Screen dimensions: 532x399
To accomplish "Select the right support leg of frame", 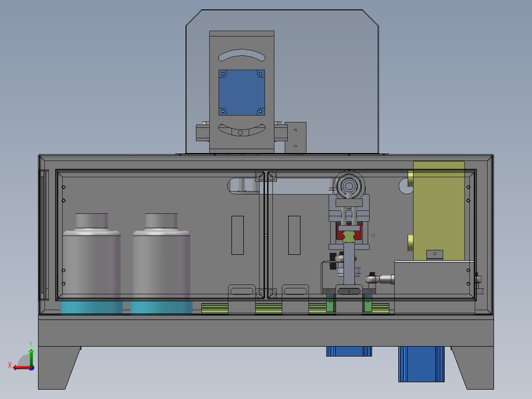I will [x=472, y=368].
